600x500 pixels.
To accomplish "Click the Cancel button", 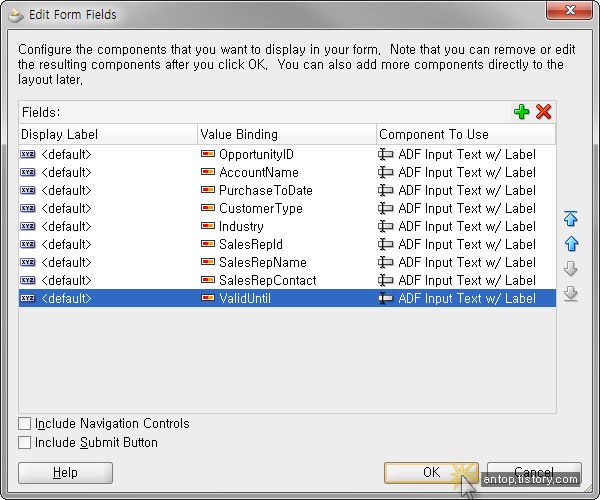I will pyautogui.click(x=534, y=473).
